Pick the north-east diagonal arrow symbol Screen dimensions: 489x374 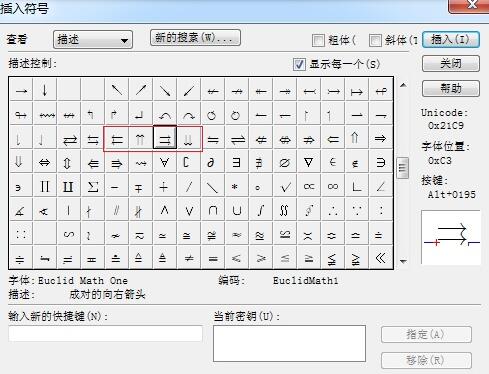pyautogui.click(x=141, y=90)
